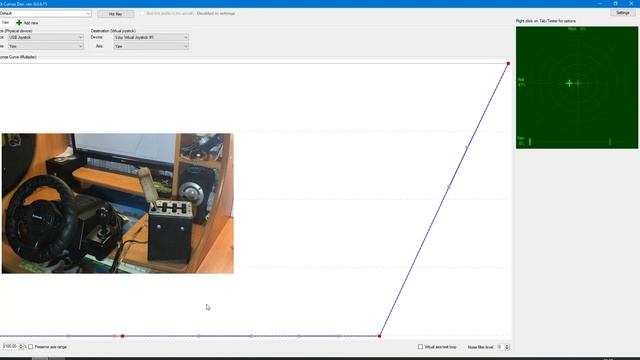This screenshot has height=360, width=640.
Task: Select the red curve point where the line rises
Action: click(x=380, y=336)
